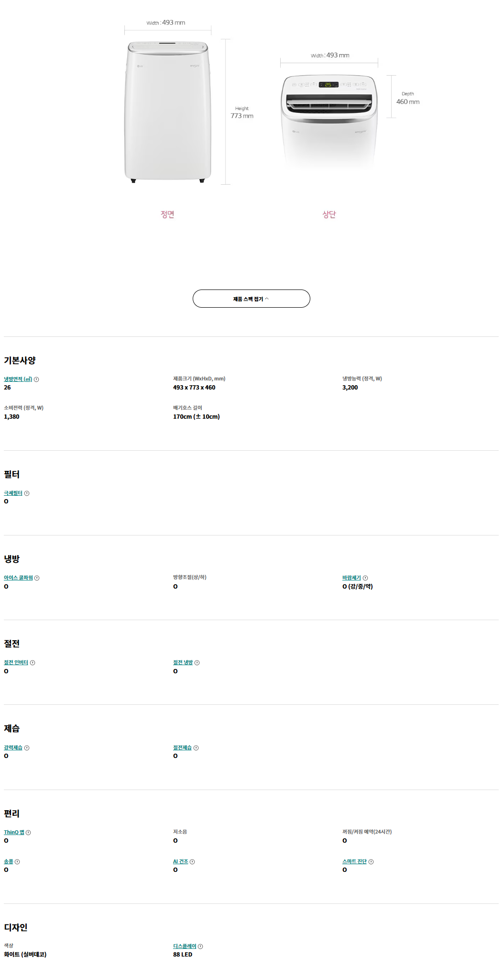
Task: Click the AI 건조 link
Action: click(180, 861)
